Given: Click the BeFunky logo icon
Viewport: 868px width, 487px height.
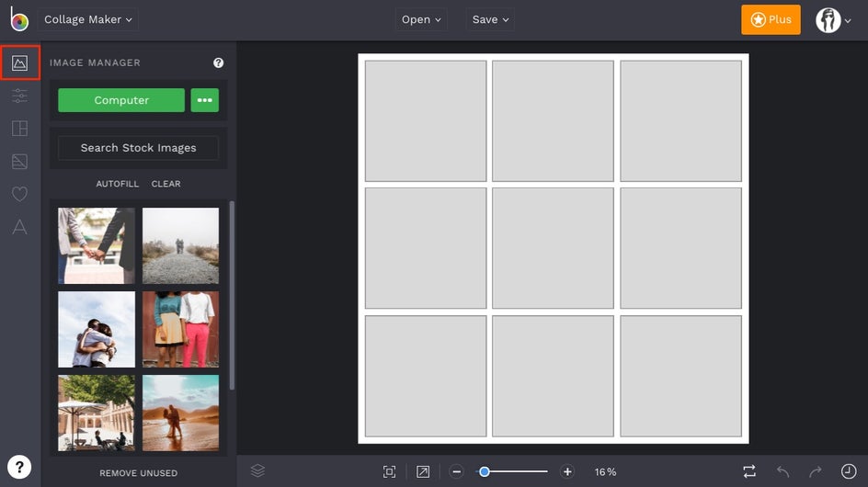Looking at the screenshot, I should pos(18,19).
